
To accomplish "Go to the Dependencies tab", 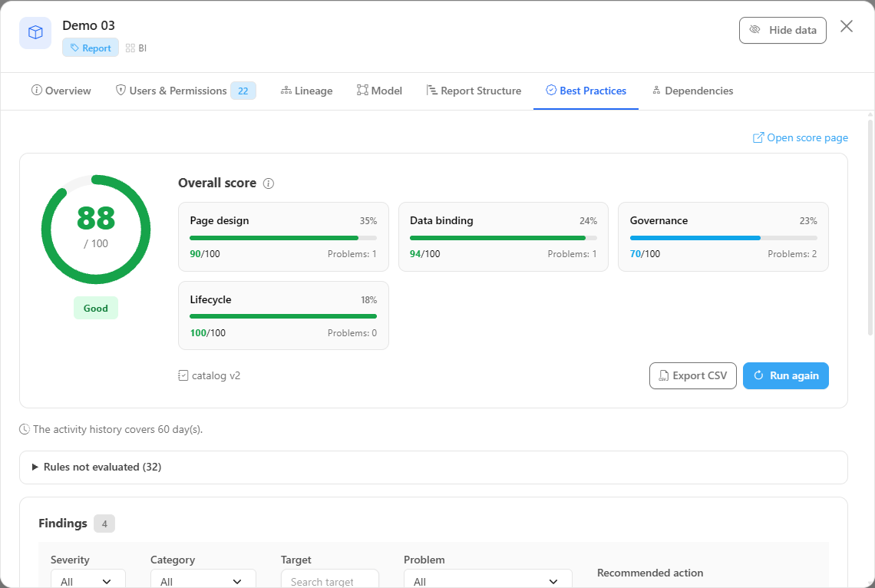I will click(x=692, y=91).
